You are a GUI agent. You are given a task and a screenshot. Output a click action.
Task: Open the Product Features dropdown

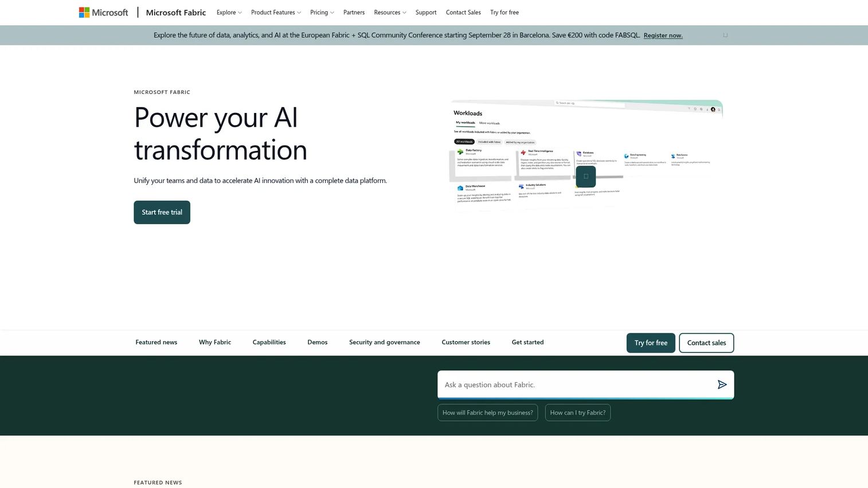pyautogui.click(x=276, y=12)
